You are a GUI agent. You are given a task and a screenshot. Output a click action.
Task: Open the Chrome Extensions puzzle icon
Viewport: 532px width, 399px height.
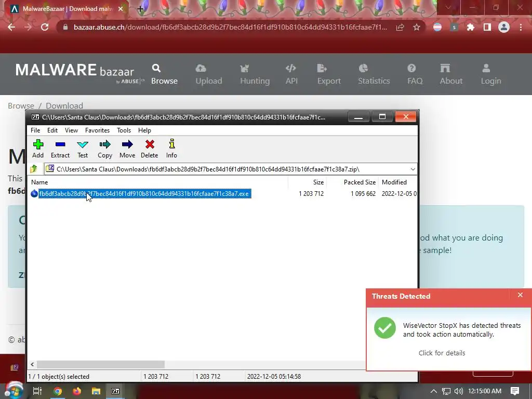(470, 27)
